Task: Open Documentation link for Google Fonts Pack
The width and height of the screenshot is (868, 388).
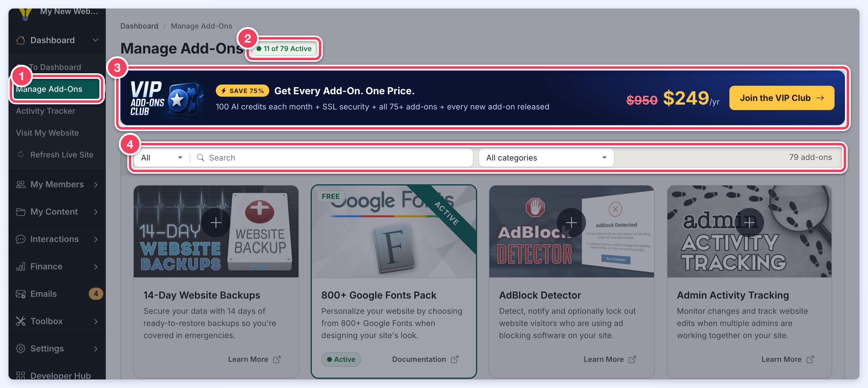Action: (x=425, y=359)
